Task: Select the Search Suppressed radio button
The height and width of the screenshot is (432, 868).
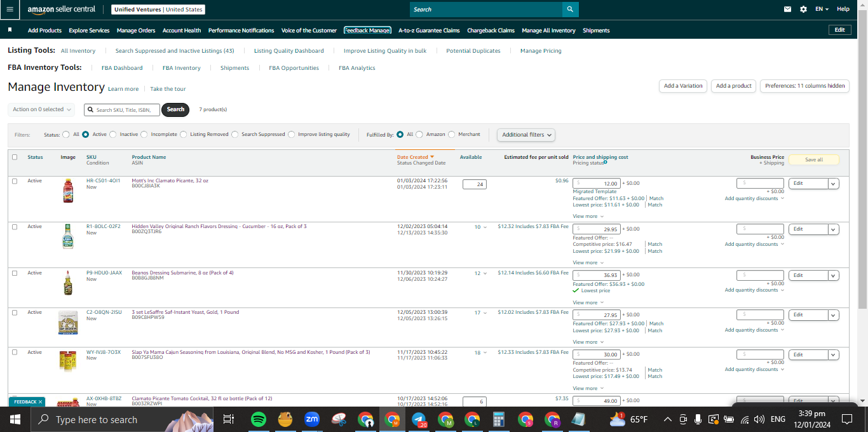Action: 235,134
